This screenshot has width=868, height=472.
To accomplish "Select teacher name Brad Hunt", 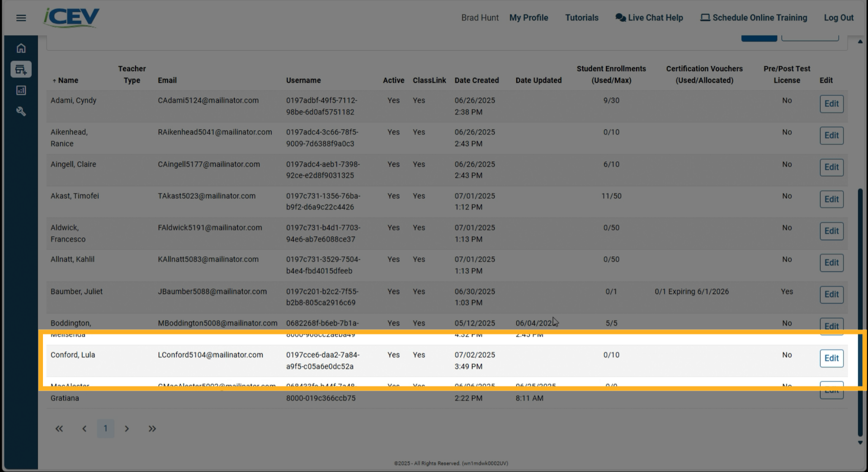I will 480,18.
